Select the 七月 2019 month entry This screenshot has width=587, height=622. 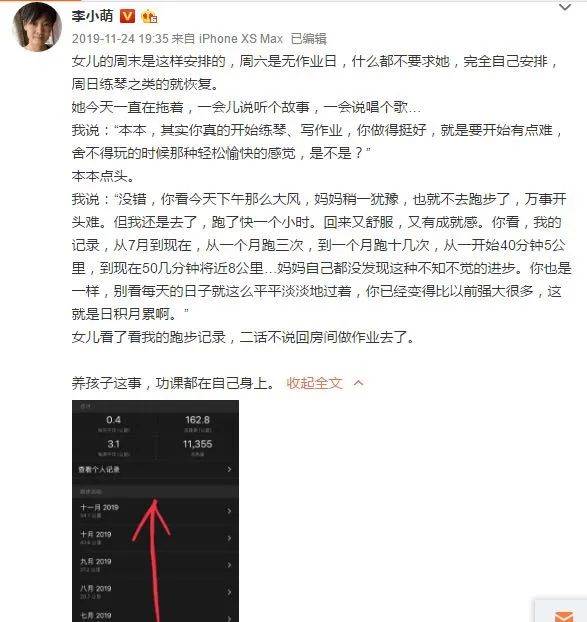click(155, 616)
